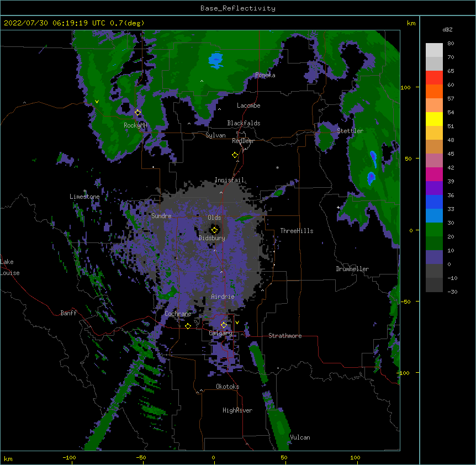Click the Sylvan label on the map
The height and width of the screenshot is (465, 476).
pyautogui.click(x=215, y=135)
